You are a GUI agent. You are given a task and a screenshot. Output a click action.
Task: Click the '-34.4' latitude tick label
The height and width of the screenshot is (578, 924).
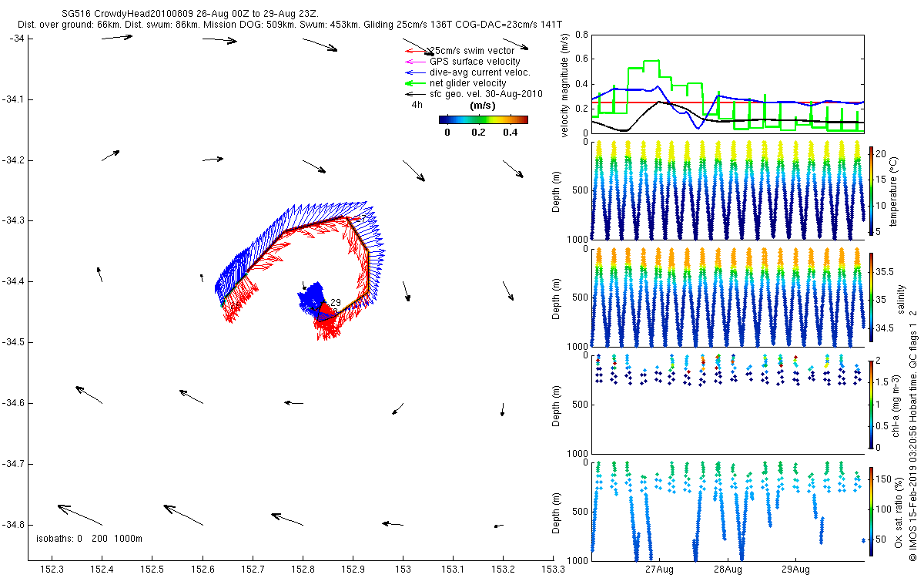tap(13, 281)
